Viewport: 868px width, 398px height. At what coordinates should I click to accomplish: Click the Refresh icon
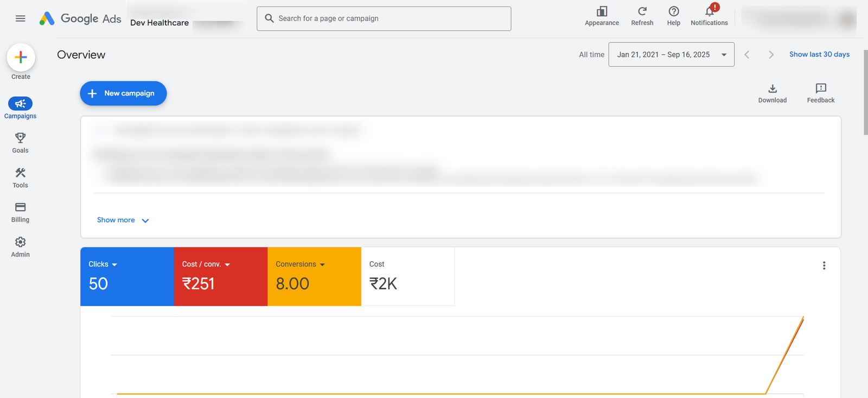tap(642, 12)
